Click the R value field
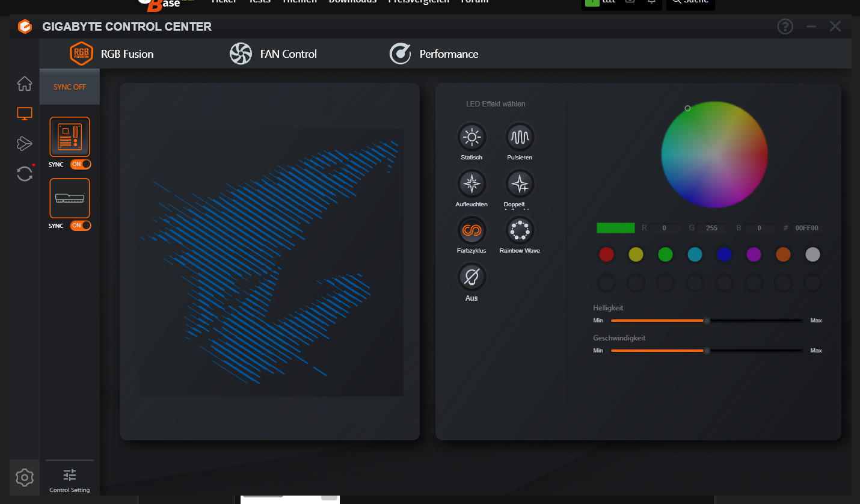Viewport: 860px width, 504px height. (666, 229)
